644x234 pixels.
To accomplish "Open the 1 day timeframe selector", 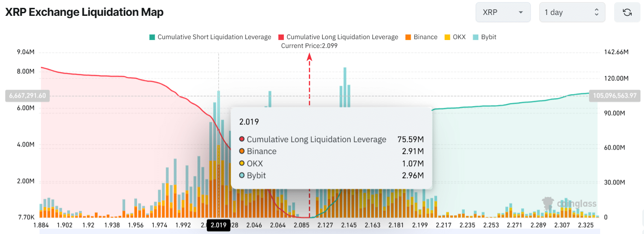I will [x=572, y=12].
